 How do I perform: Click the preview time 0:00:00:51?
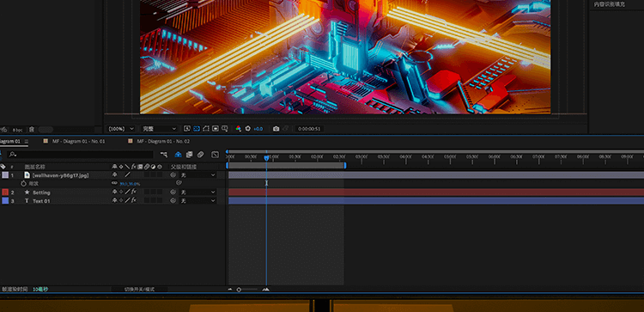(x=309, y=129)
